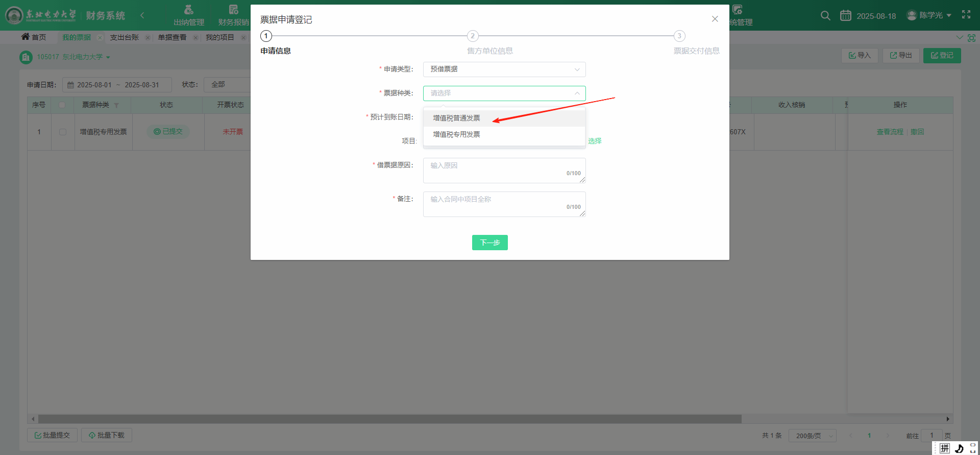Switch to the 单据查看 tab

click(172, 37)
